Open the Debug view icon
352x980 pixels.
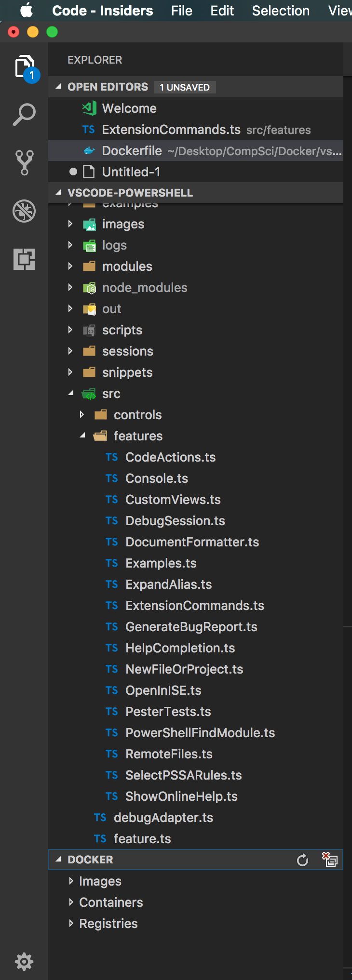coord(24,211)
